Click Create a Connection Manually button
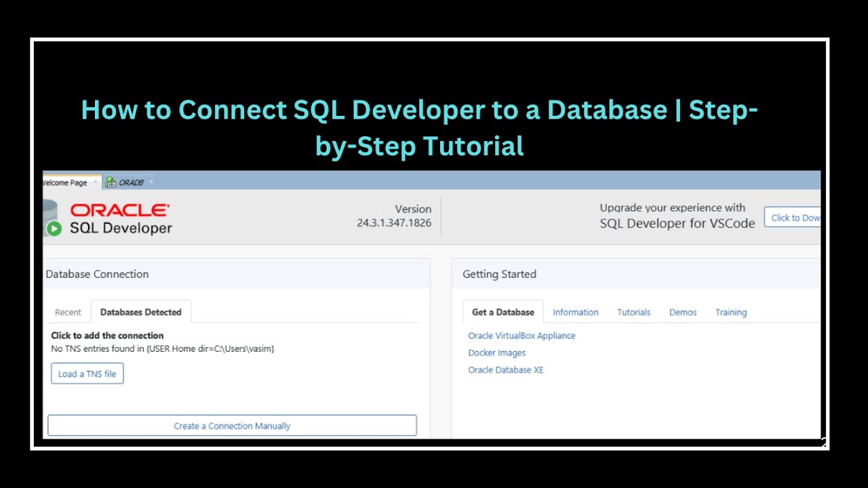 (x=232, y=426)
